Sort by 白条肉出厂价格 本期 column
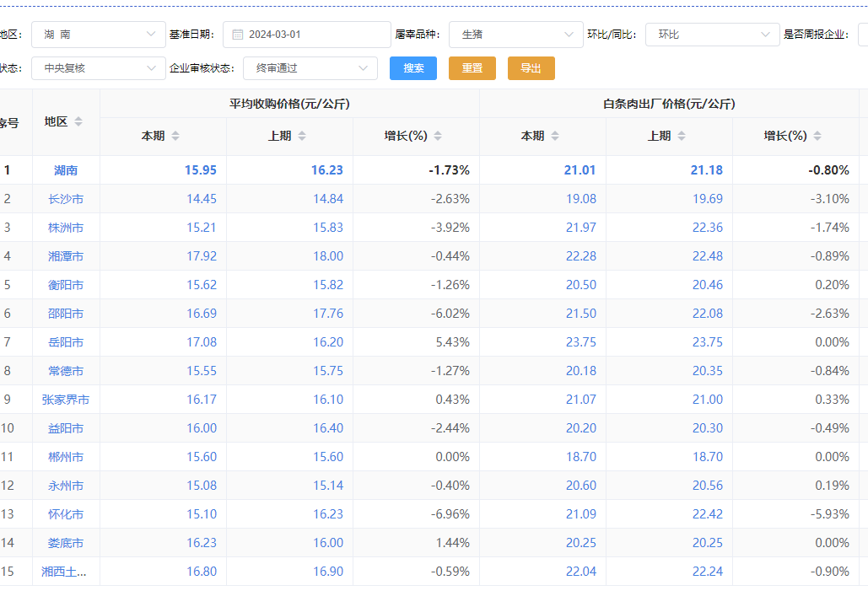 tap(554, 136)
